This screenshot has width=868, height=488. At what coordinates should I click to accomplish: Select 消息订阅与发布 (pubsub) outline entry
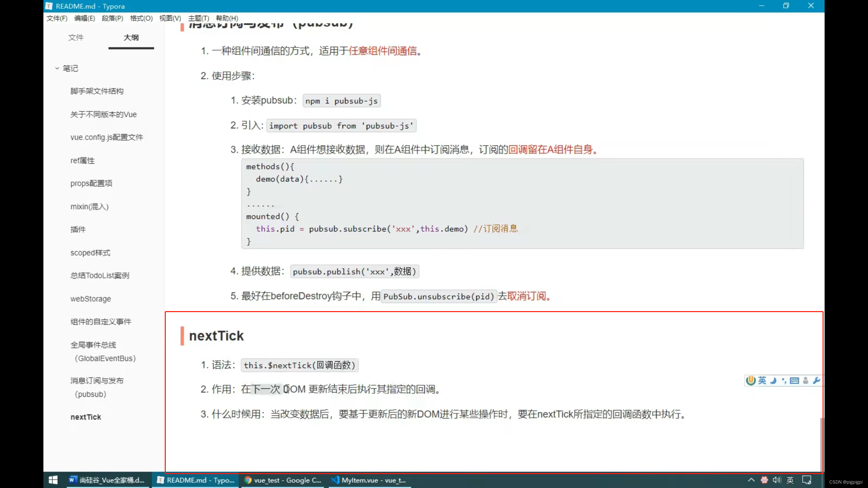(97, 387)
